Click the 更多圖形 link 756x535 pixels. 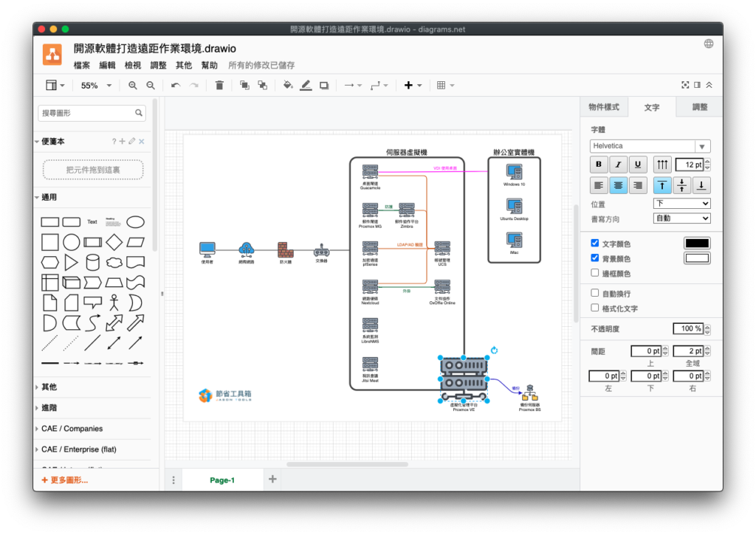65,480
